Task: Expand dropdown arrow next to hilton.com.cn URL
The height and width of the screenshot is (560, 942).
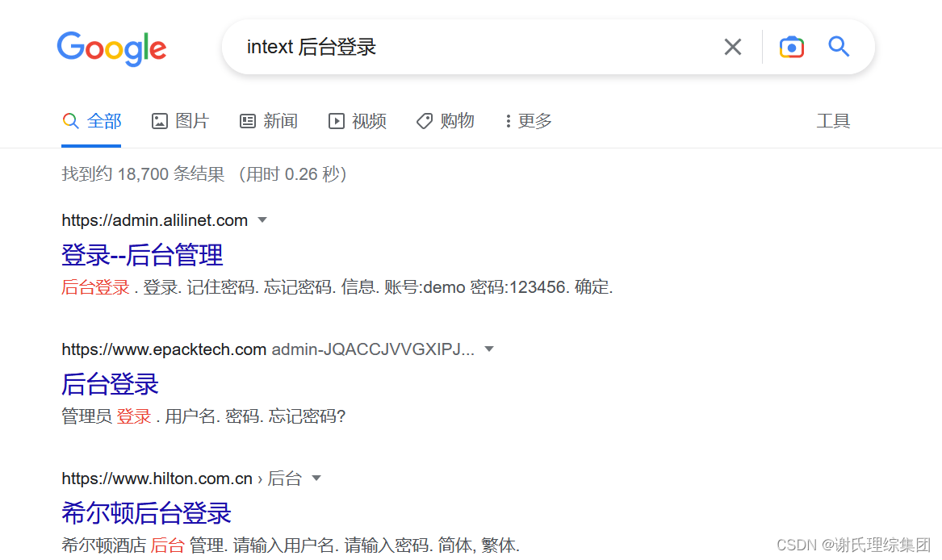Action: click(316, 479)
